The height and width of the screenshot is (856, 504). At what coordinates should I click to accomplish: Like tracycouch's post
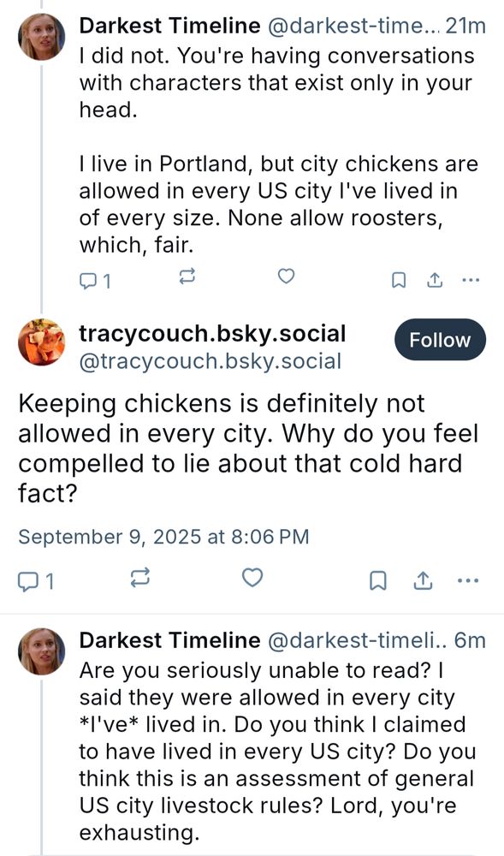(x=252, y=579)
